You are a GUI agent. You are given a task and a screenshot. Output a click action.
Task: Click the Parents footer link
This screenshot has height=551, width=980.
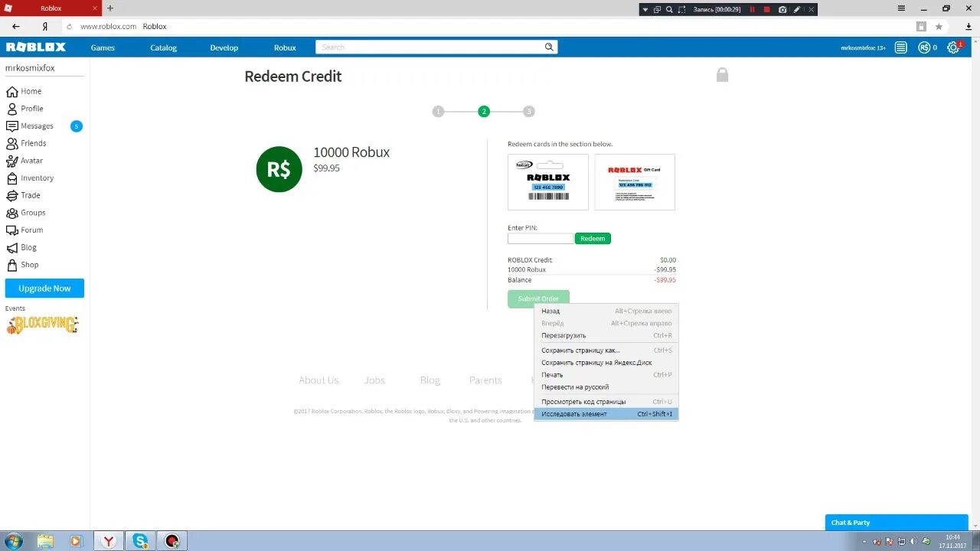point(485,380)
